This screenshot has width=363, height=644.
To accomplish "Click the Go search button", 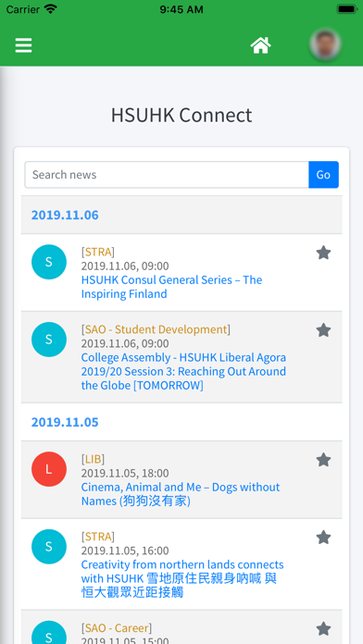I will 323,175.
